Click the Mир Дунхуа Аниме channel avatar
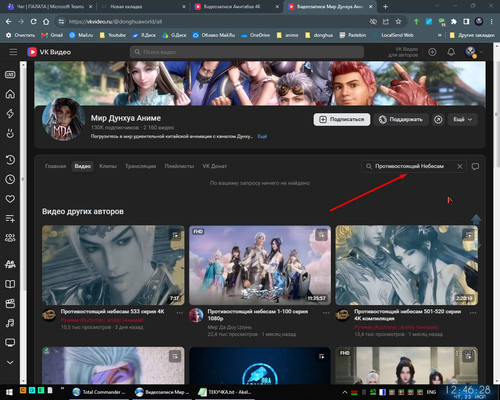500x400 pixels. point(63,119)
